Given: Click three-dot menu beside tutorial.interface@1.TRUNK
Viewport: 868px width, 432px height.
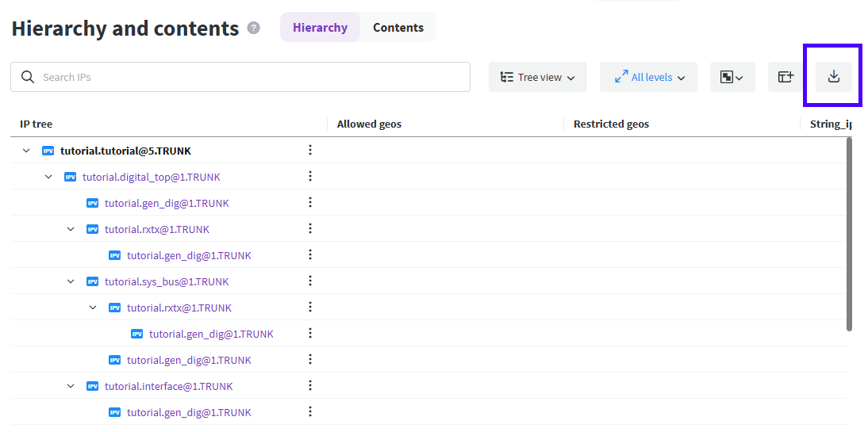Looking at the screenshot, I should (x=310, y=386).
